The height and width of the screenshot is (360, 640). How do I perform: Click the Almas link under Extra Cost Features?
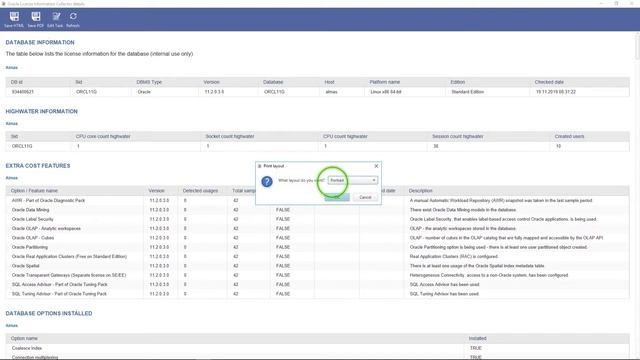point(12,178)
